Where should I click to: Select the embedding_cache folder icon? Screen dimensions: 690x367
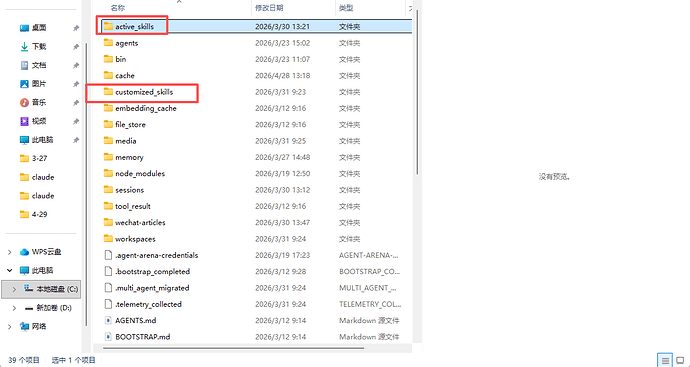(x=108, y=108)
